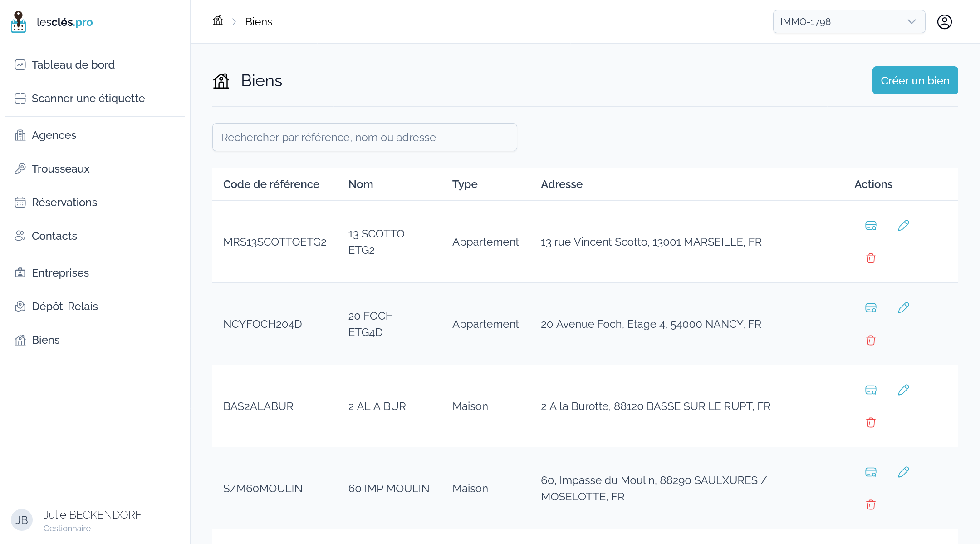Open Tableau de bord in sidebar
The height and width of the screenshot is (544, 980).
[x=95, y=65]
